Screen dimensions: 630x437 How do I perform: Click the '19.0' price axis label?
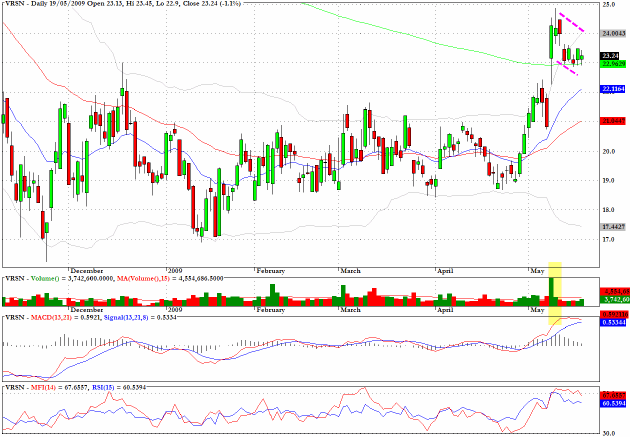coord(609,180)
